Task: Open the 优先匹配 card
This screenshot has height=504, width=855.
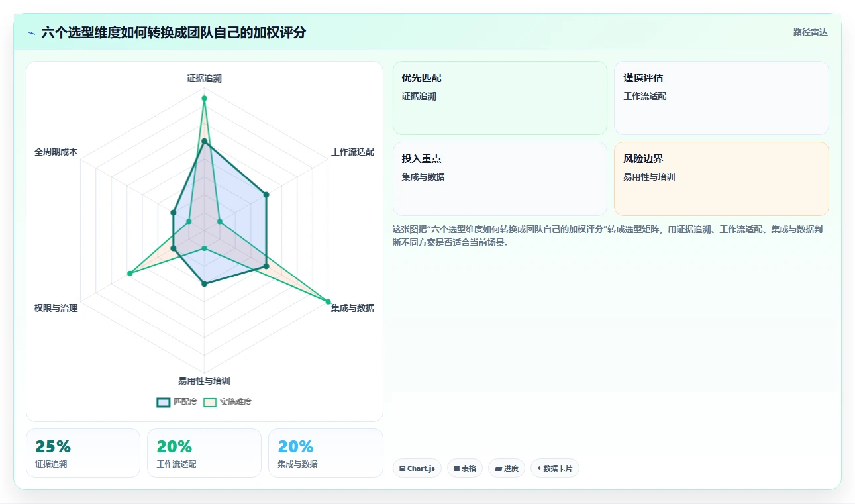Action: [x=500, y=98]
